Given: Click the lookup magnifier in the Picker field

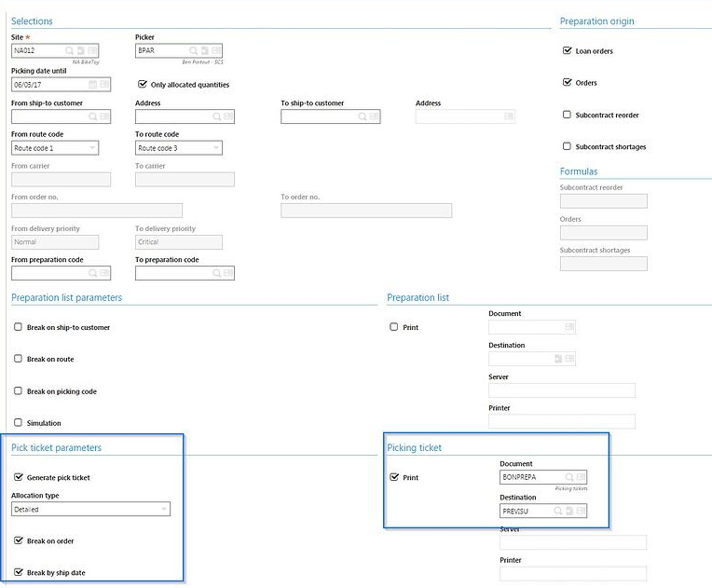Looking at the screenshot, I should 193,51.
